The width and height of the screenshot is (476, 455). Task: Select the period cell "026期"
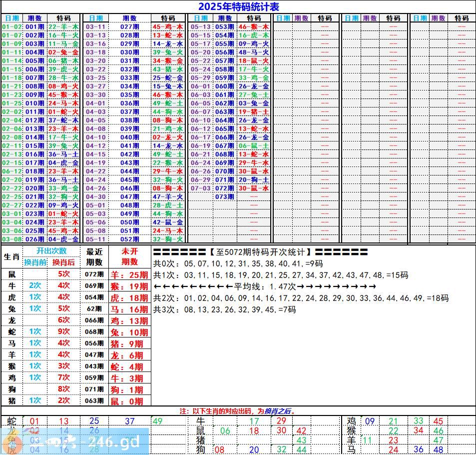click(34, 239)
